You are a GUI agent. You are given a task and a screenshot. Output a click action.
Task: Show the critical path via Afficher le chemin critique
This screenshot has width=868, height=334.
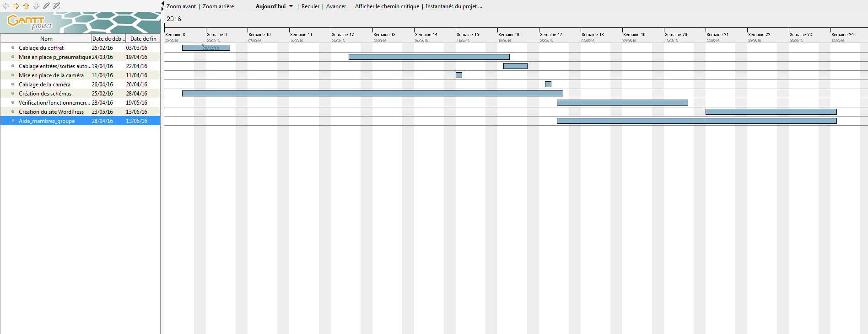point(387,6)
